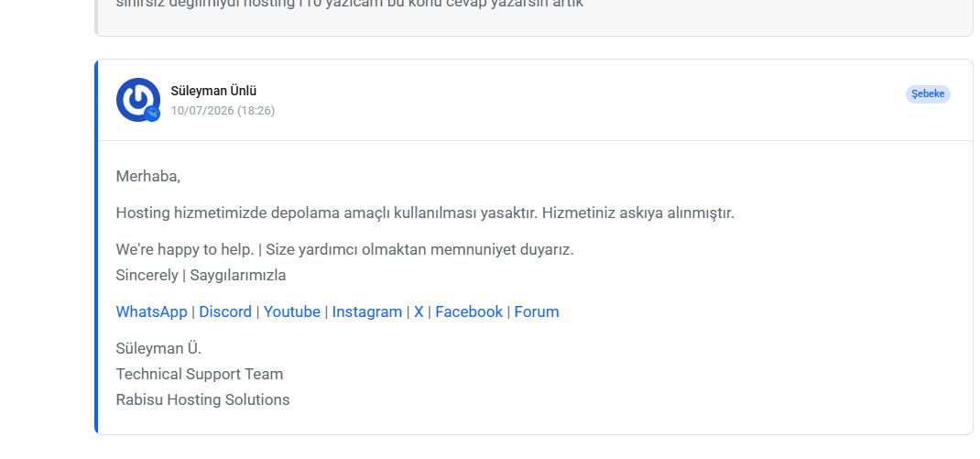
Task: Click the "Rabisu Hosting Solutions" text
Action: click(202, 399)
